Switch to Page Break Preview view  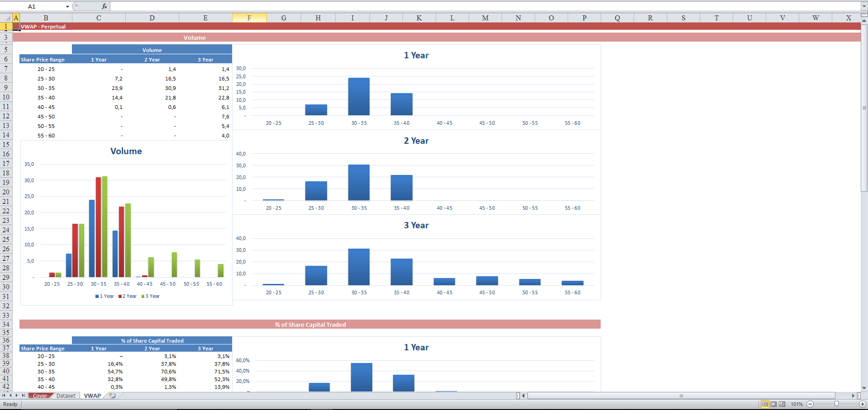(x=782, y=404)
